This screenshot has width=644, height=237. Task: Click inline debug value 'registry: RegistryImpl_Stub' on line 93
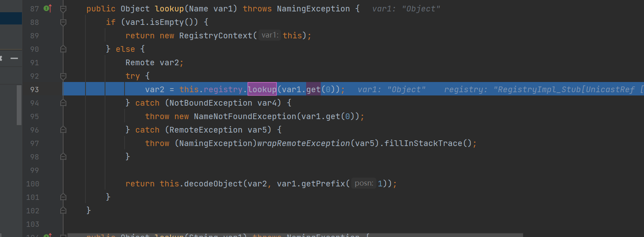[543, 89]
